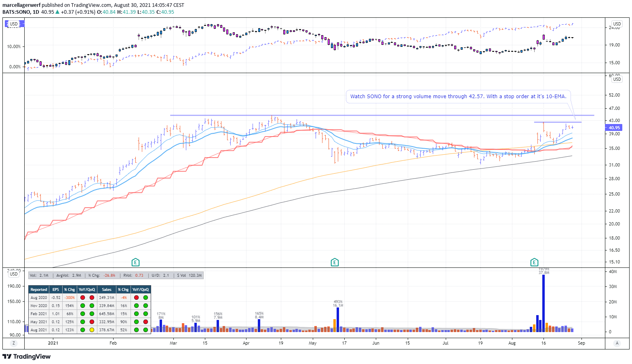
Task: Click the 10.00% left axis label
Action: point(14,46)
